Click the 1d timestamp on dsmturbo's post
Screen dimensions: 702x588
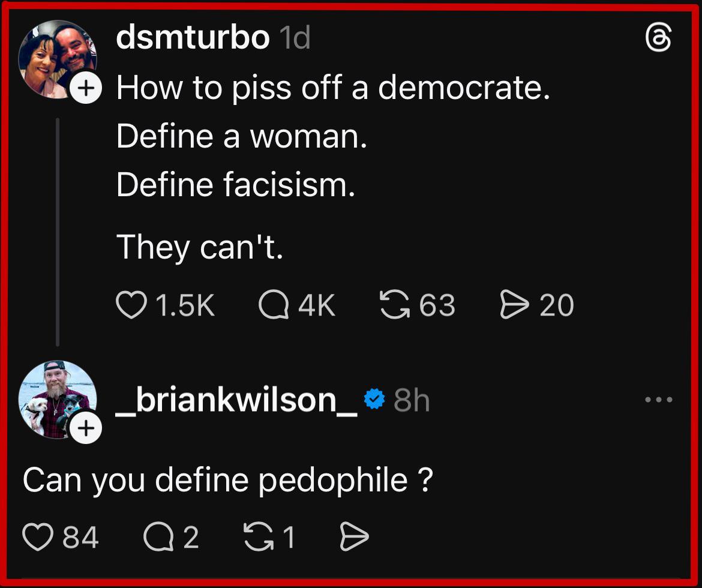(295, 38)
